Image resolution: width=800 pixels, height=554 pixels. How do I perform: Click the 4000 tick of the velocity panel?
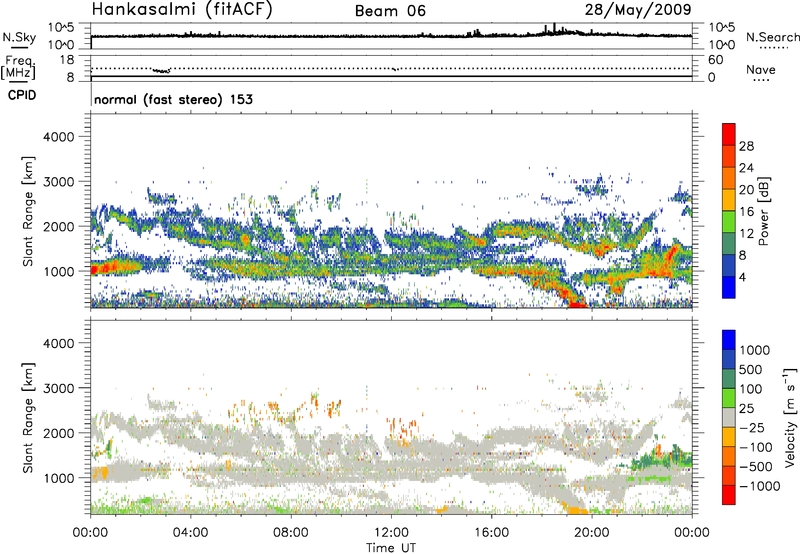click(58, 344)
